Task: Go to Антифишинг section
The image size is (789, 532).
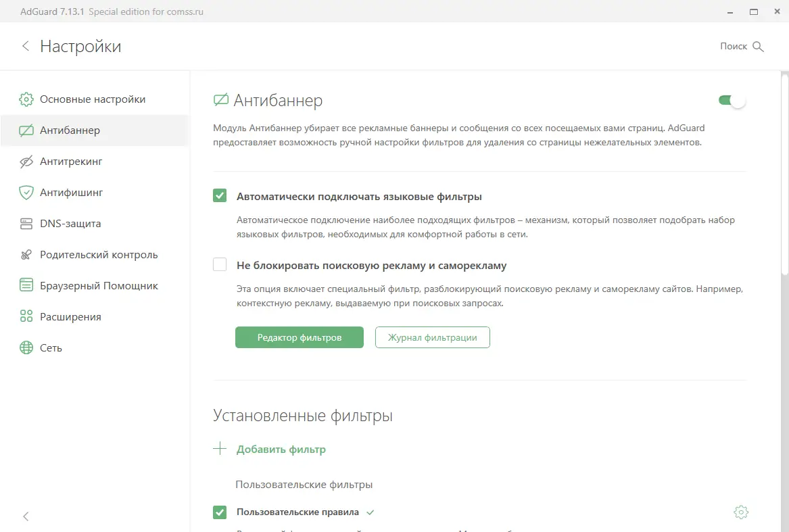Action: tap(95, 192)
